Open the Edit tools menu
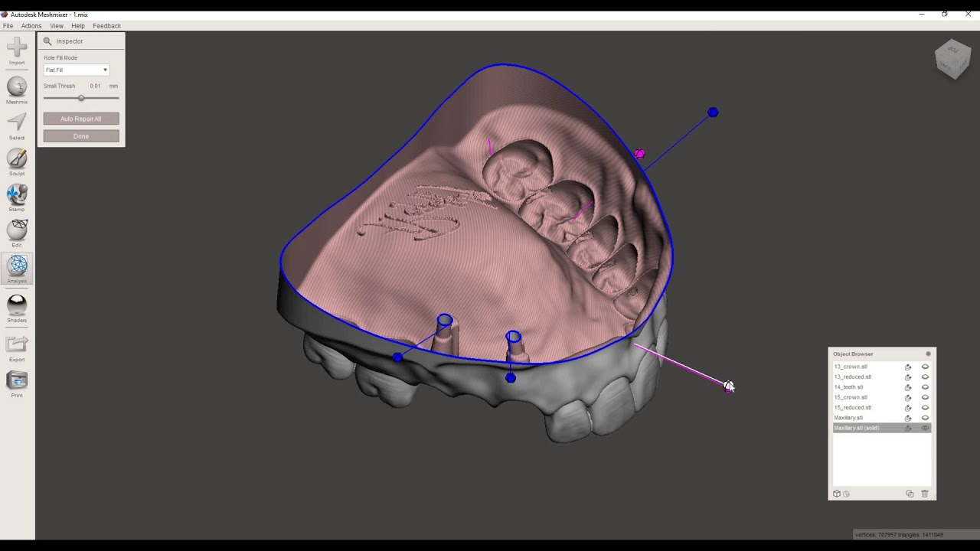 (17, 233)
